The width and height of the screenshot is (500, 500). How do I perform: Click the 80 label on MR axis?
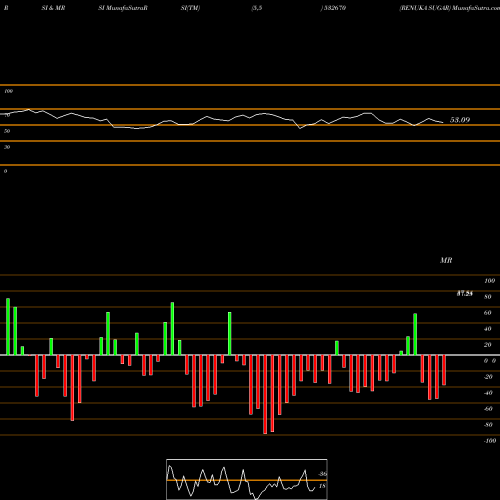tap(488, 297)
